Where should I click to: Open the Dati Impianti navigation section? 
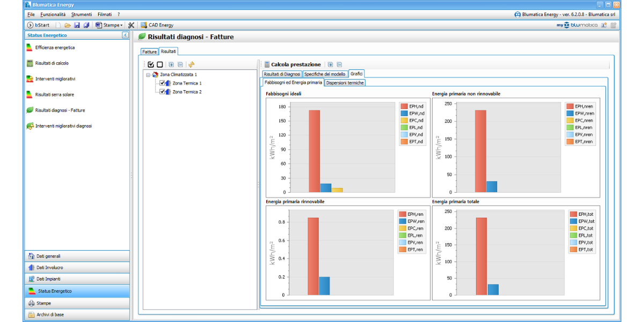[x=48, y=279]
